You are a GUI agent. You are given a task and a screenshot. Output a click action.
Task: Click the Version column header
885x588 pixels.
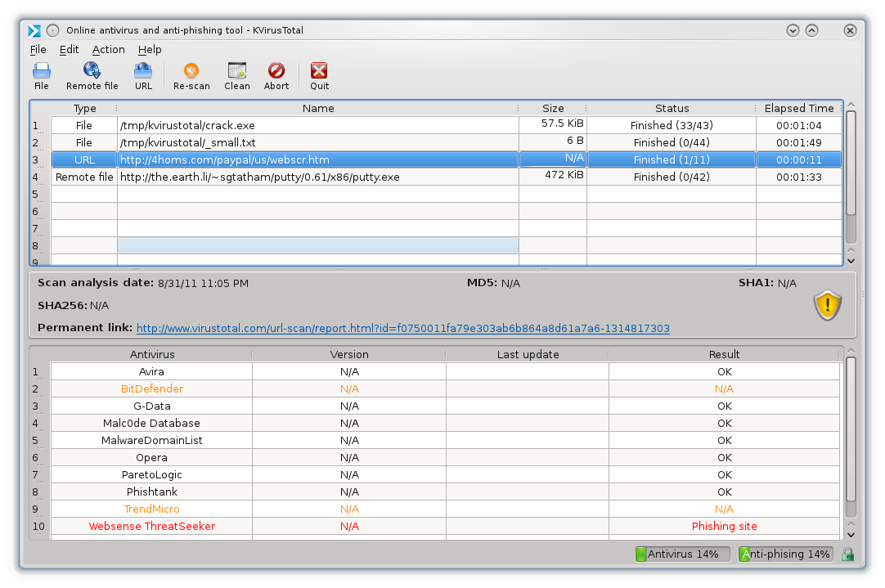(349, 354)
